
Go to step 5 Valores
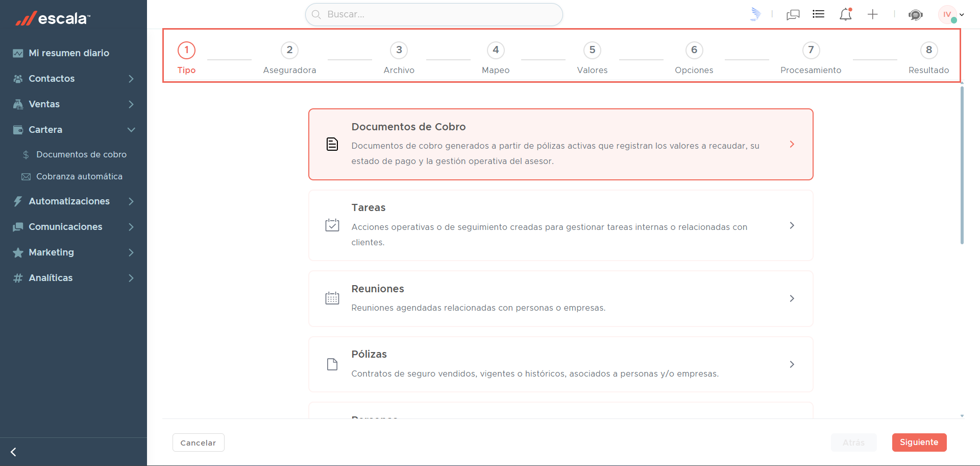(x=592, y=58)
